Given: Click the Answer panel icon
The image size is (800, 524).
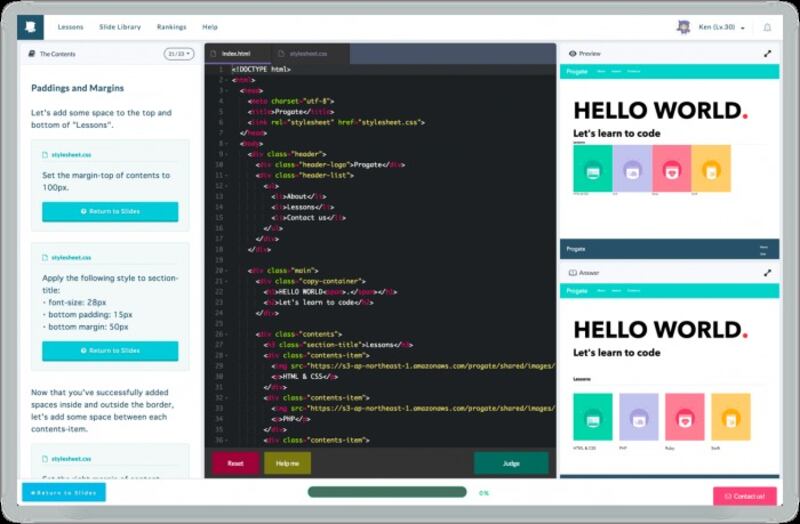Looking at the screenshot, I should point(572,272).
